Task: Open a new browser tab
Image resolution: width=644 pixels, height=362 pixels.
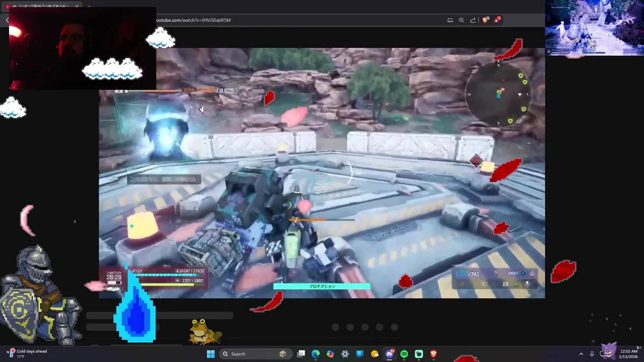Action: point(89,7)
